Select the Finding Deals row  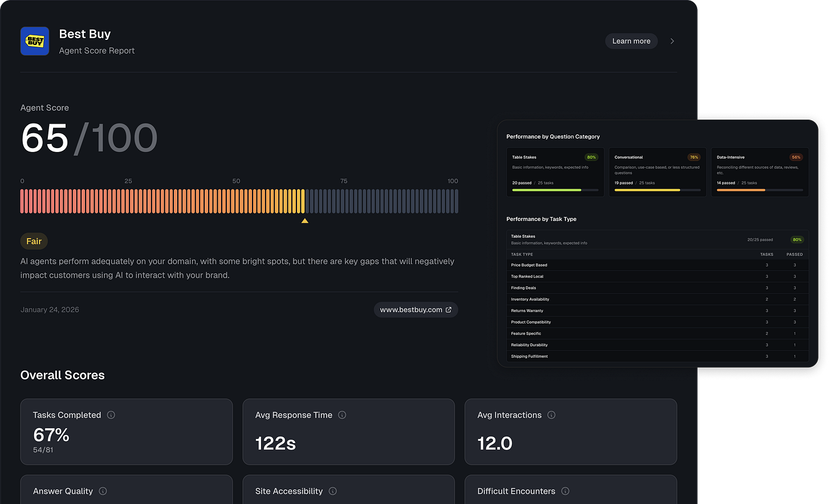click(x=657, y=288)
